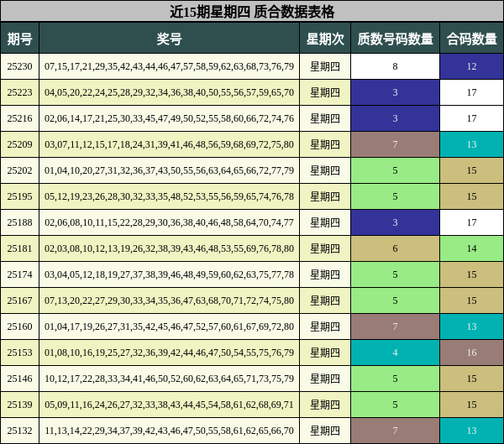This screenshot has width=504, height=444.
Task: Click composite count 12 in row 25230
Action: 471,66
